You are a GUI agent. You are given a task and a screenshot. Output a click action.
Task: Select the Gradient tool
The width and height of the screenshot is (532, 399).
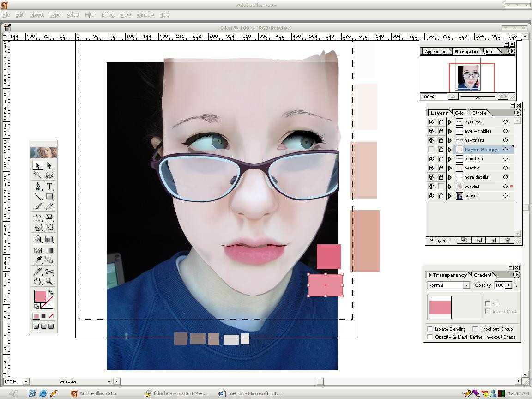coord(49,250)
